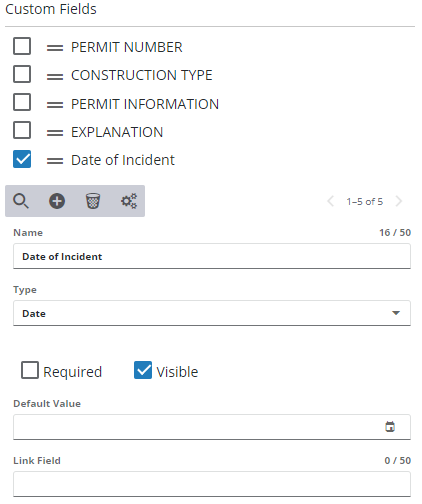
Task: Click drag handle icon beside EXPLANATION
Action: tap(55, 133)
